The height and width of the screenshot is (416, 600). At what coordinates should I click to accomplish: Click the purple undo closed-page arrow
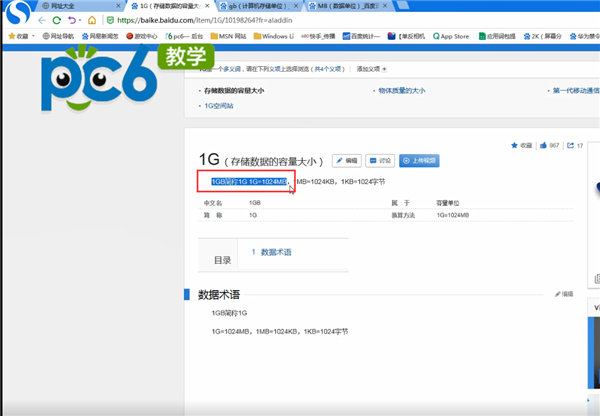72,20
